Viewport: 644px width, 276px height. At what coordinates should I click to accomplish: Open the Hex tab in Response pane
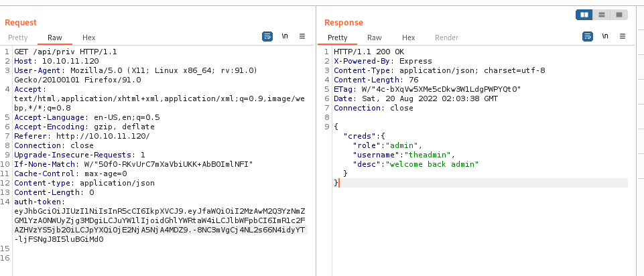(409, 38)
